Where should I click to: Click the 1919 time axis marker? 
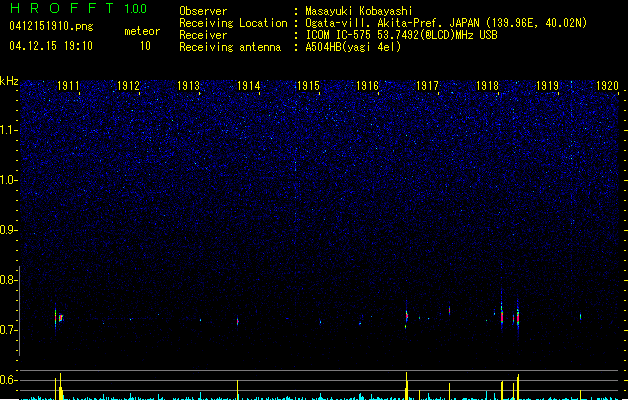(548, 86)
